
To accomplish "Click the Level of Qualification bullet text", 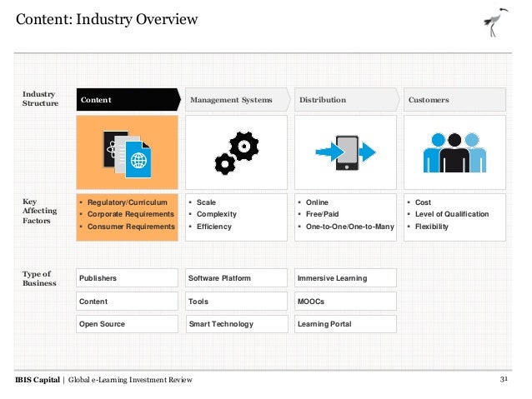I will (x=452, y=214).
